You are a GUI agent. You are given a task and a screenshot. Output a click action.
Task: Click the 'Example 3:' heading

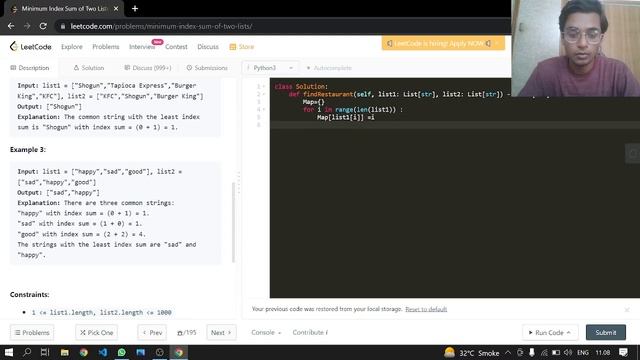(28, 149)
